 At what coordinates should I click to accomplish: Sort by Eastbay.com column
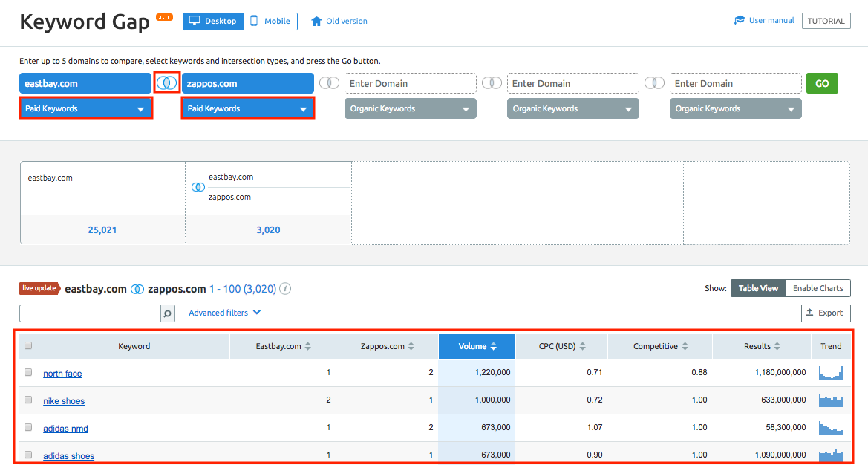coord(283,346)
